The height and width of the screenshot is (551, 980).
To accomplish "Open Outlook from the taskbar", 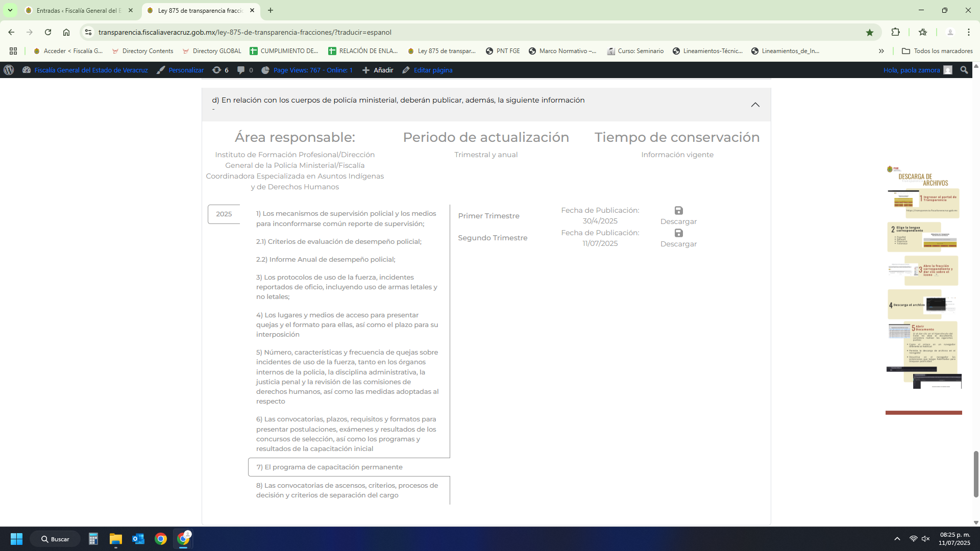I will (x=138, y=539).
